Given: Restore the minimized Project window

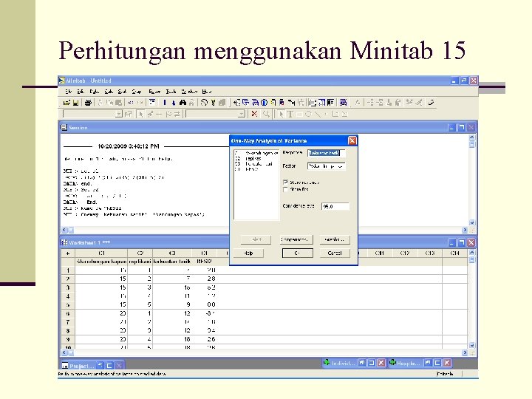Looking at the screenshot, I should point(100,366).
